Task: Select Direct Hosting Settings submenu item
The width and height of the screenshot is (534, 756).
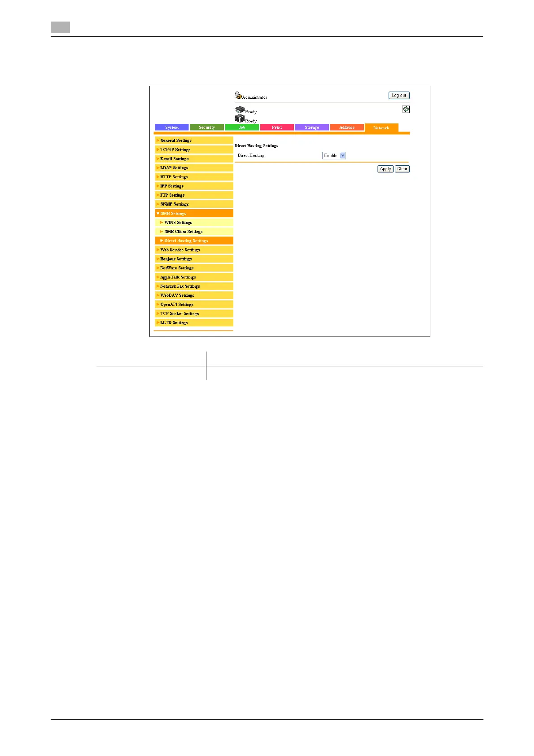Action: click(194, 241)
